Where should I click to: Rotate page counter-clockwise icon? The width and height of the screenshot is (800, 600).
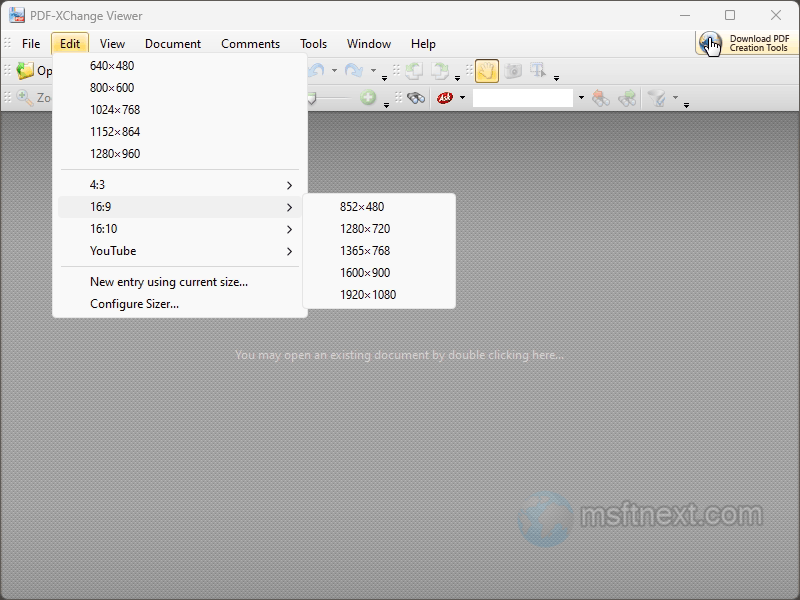pos(414,70)
